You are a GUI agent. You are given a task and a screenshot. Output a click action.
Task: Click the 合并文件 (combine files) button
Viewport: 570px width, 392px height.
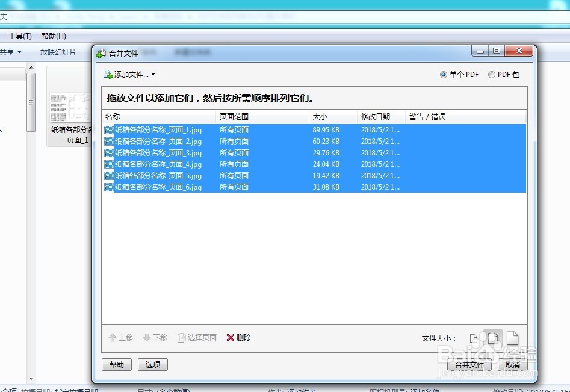469,365
